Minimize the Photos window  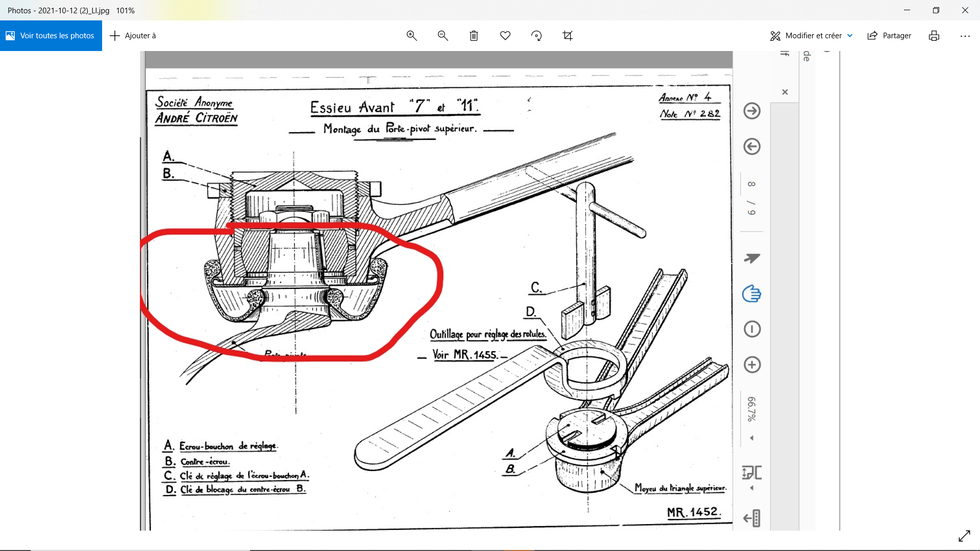point(907,10)
